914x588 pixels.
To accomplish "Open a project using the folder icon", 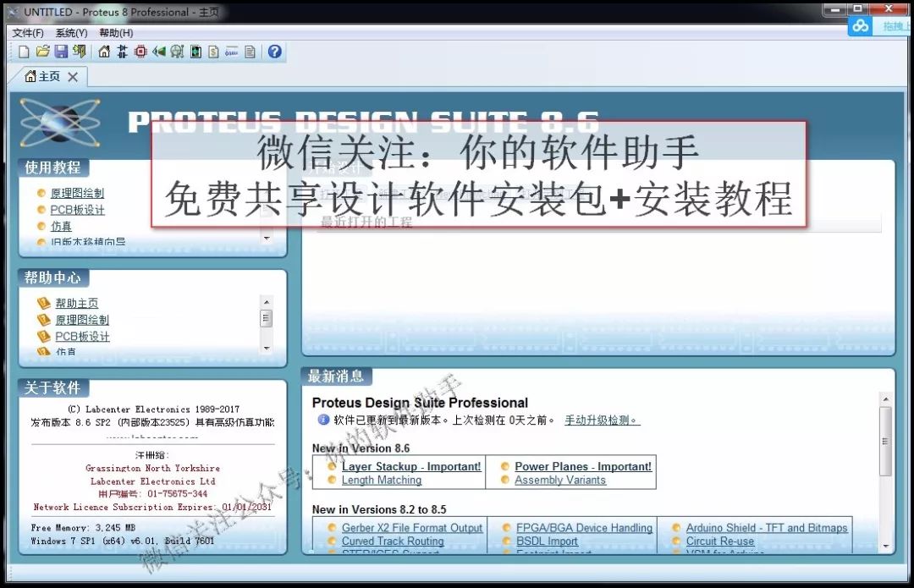I will point(42,52).
